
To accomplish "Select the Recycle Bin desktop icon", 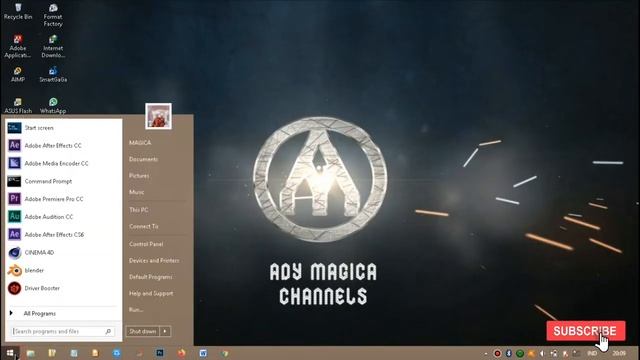I will click(18, 11).
